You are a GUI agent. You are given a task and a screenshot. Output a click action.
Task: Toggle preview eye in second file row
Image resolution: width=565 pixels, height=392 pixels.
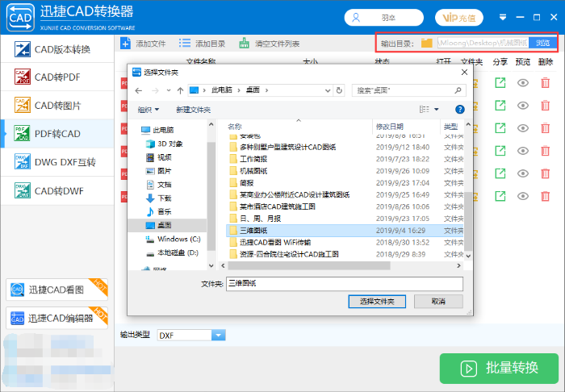pyautogui.click(x=523, y=106)
